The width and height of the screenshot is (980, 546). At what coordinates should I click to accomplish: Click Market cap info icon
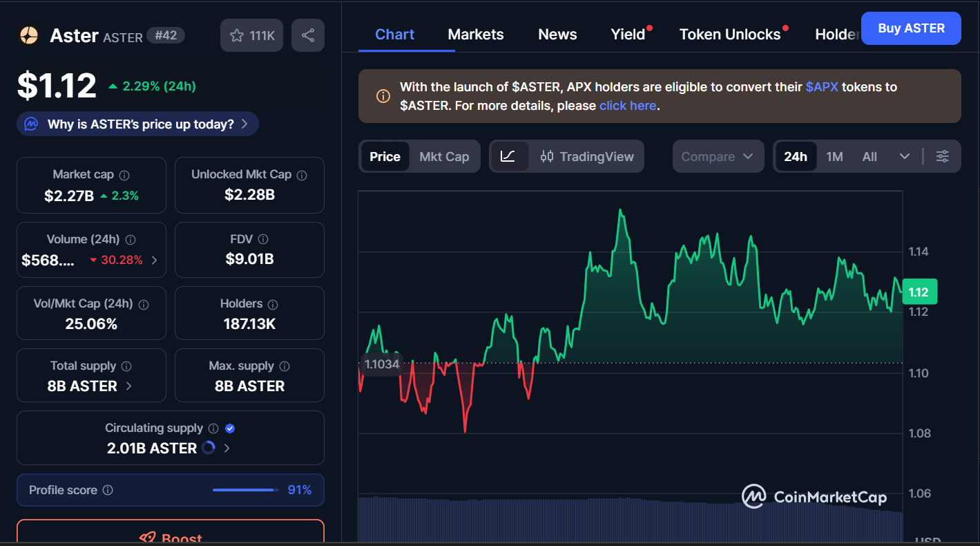pyautogui.click(x=124, y=176)
